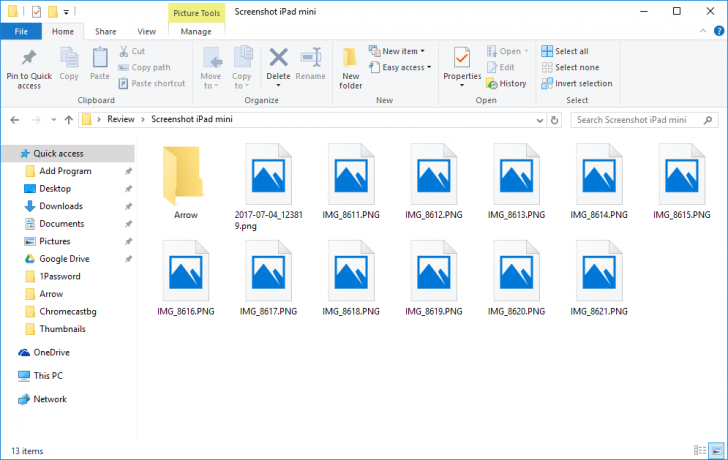Screen dimensions: 728x460
Task: Select file IMG_8615.PNG
Action: point(682,182)
